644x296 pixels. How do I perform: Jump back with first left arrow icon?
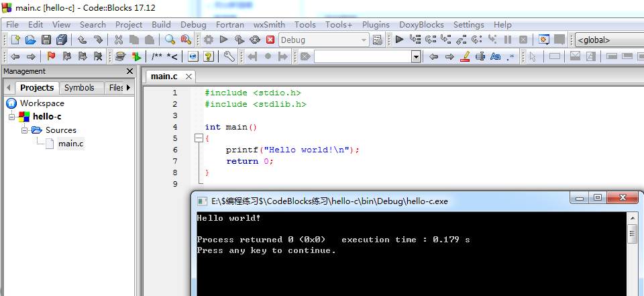[15, 56]
